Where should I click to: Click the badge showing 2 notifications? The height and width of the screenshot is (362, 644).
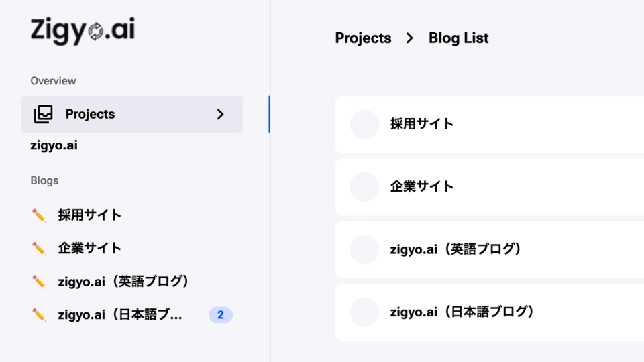pyautogui.click(x=221, y=314)
